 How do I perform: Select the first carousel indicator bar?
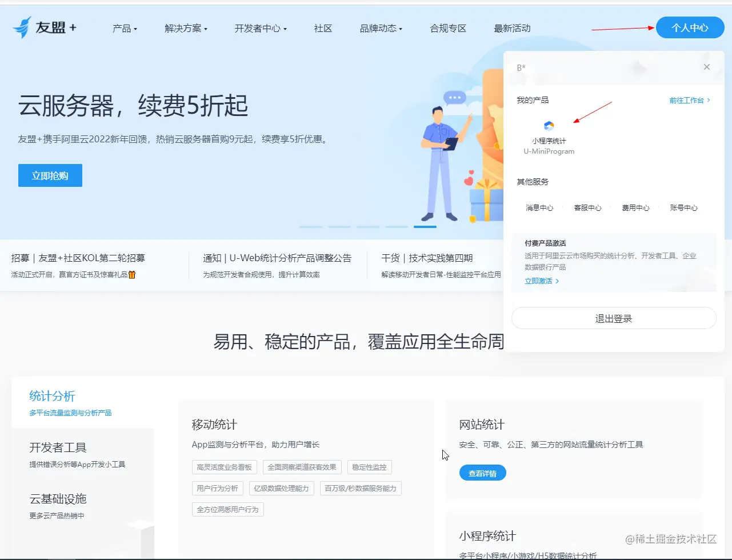click(x=311, y=227)
